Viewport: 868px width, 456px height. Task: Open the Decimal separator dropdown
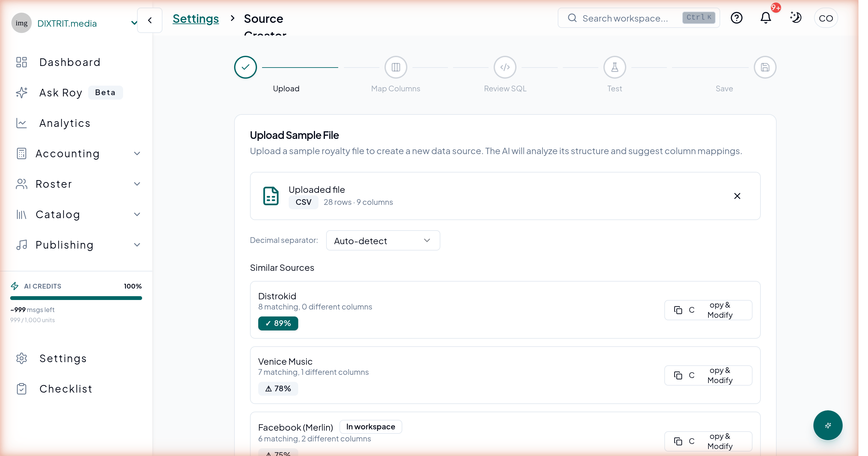coord(383,240)
